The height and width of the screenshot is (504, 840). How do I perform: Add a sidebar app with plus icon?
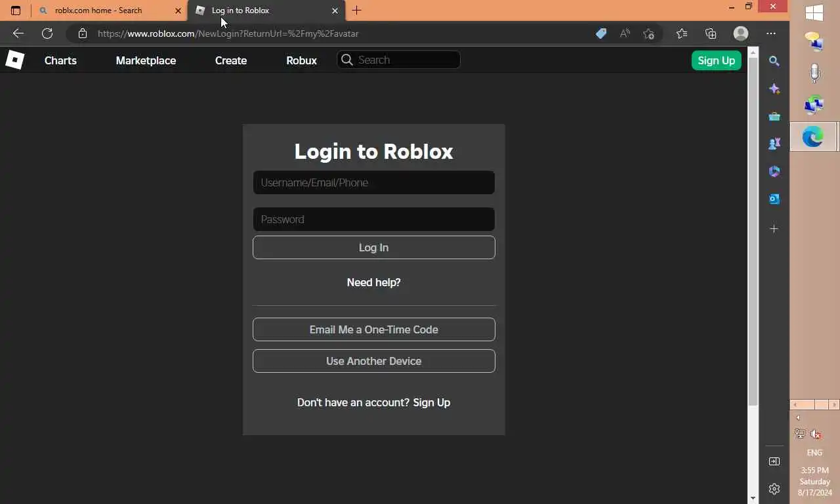[774, 228]
